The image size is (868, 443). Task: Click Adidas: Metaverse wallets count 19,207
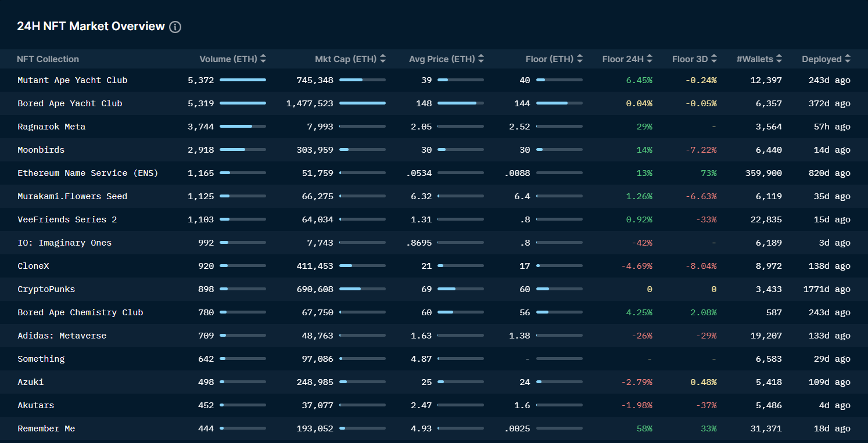tap(766, 336)
